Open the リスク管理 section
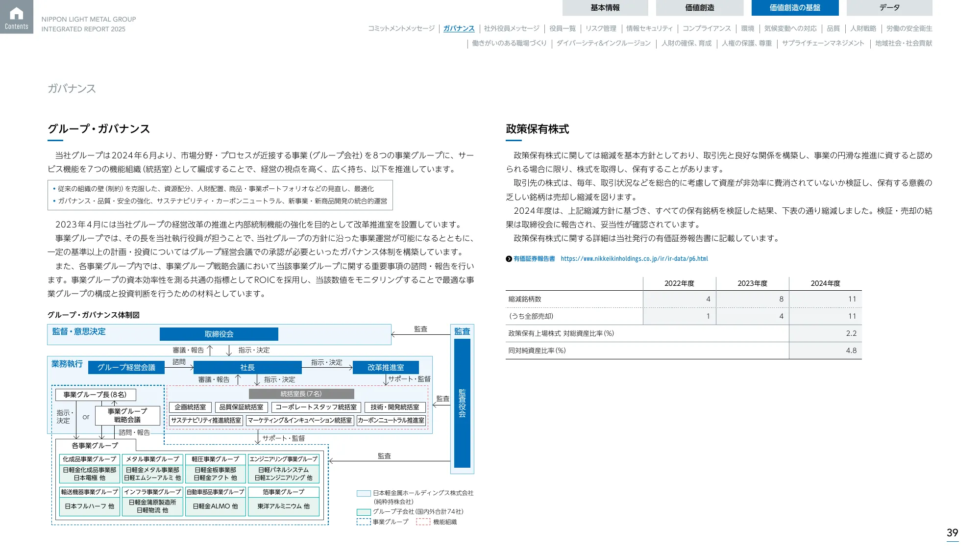Screen dimensions: 980x554 (x=601, y=28)
